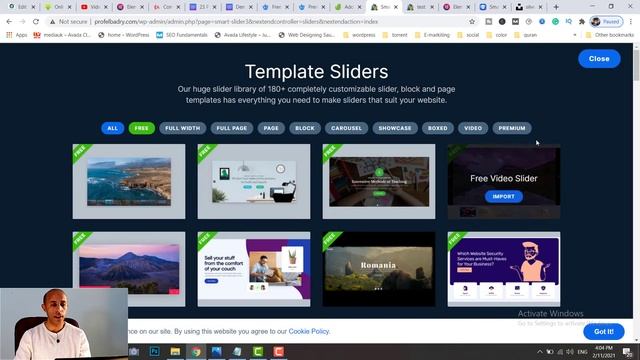Filter templates by PREMIUM
Image resolution: width=640 pixels, height=360 pixels.
point(512,128)
